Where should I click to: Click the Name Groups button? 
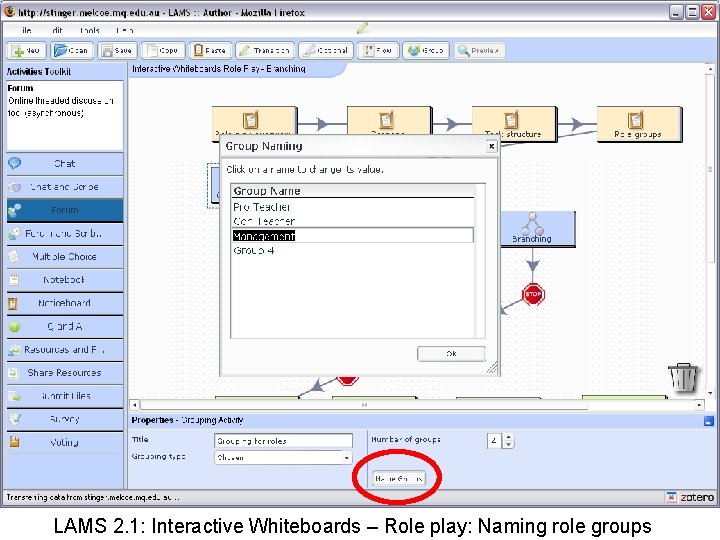point(399,478)
